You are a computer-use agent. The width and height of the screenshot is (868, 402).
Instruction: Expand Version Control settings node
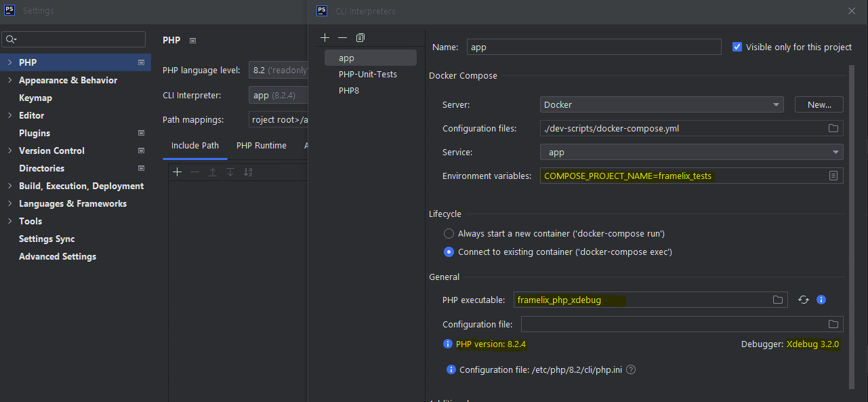click(x=9, y=150)
